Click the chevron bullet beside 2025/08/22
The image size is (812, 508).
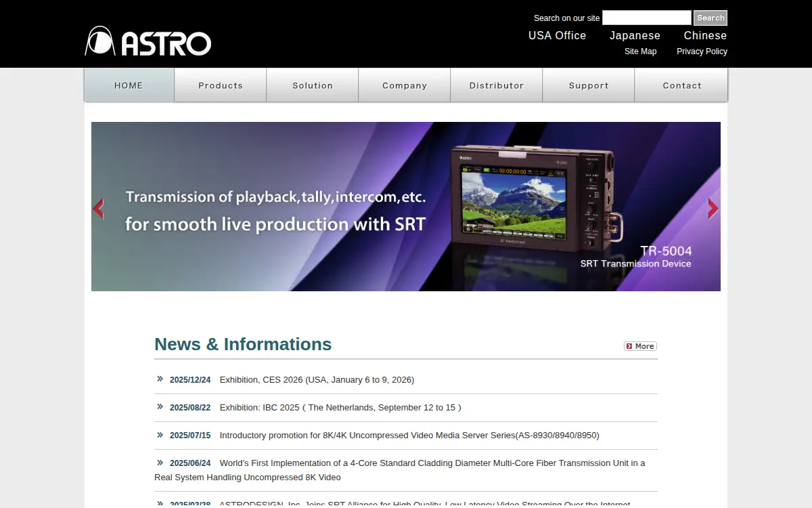click(160, 406)
